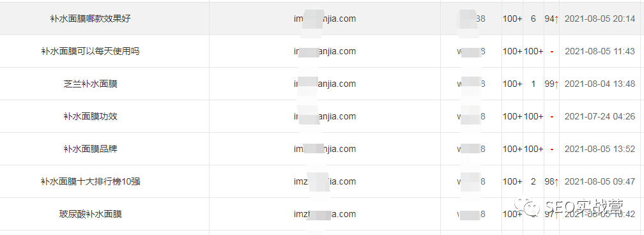Click rank value 2 in 十大排行榜 row
The width and height of the screenshot is (644, 235).
533,181
